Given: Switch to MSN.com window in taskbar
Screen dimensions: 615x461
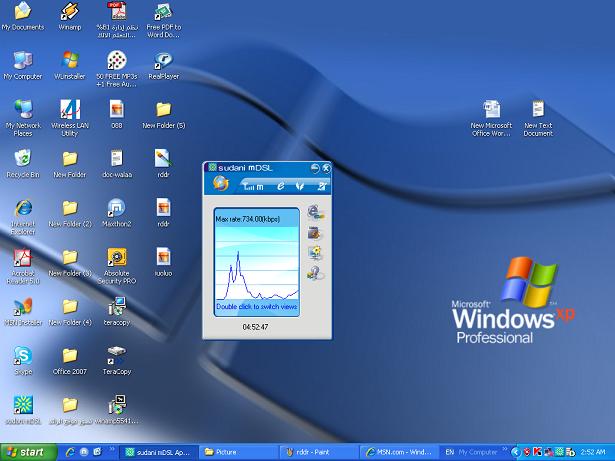Looking at the screenshot, I should coord(398,452).
